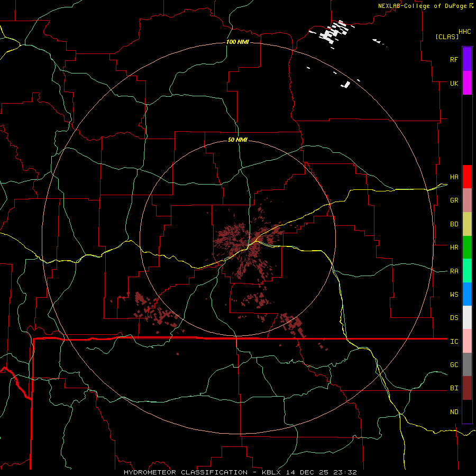Click the RF legend label
The height and width of the screenshot is (476, 476).
pyautogui.click(x=454, y=59)
